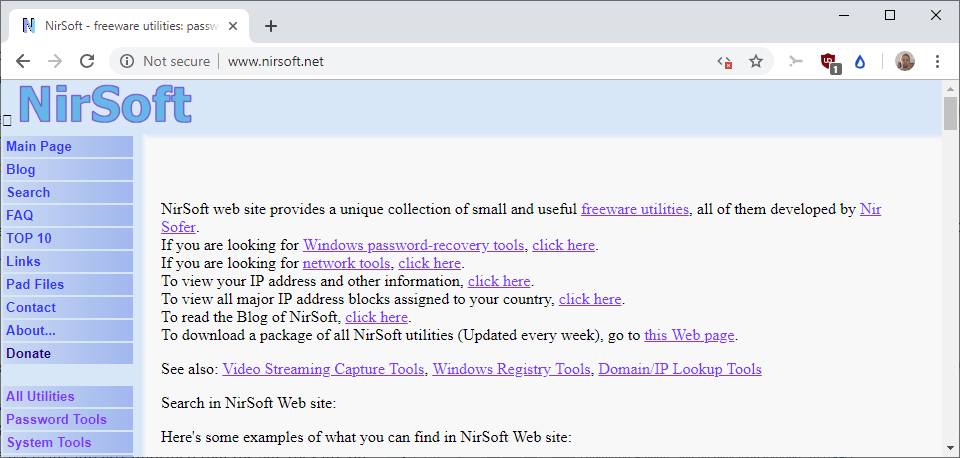The height and width of the screenshot is (458, 960).
Task: Open Password Tools in the sidebar
Action: pos(67,419)
